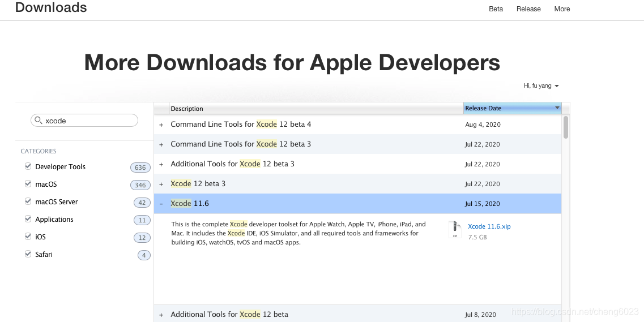Expand Additional Tools for Xcode 12 beta
Image resolution: width=644 pixels, height=322 pixels.
click(x=161, y=315)
